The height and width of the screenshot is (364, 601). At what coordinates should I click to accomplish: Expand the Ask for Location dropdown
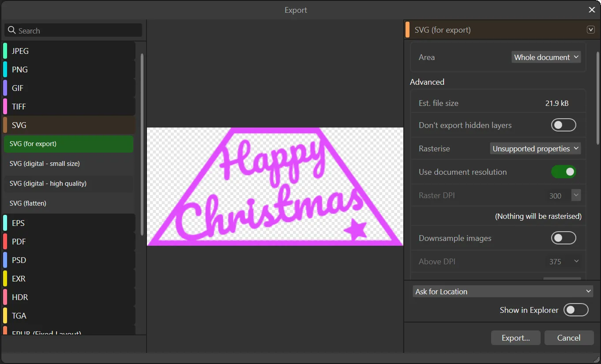tap(503, 291)
